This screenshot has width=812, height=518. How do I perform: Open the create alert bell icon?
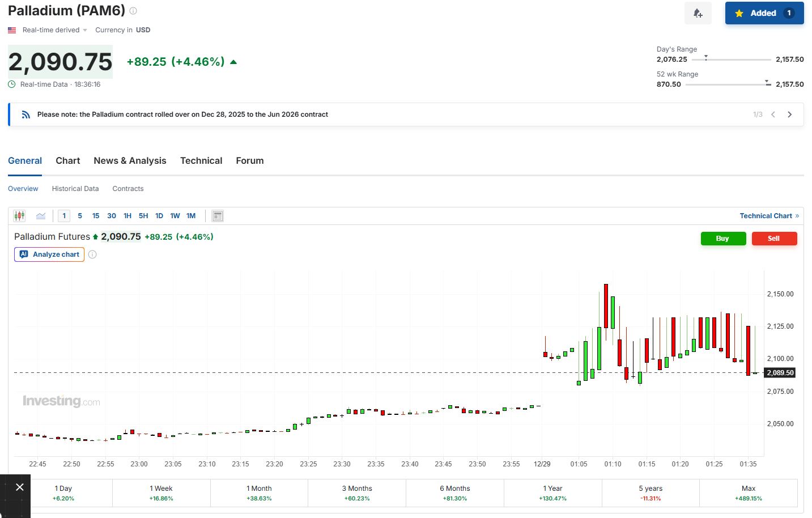pos(698,13)
